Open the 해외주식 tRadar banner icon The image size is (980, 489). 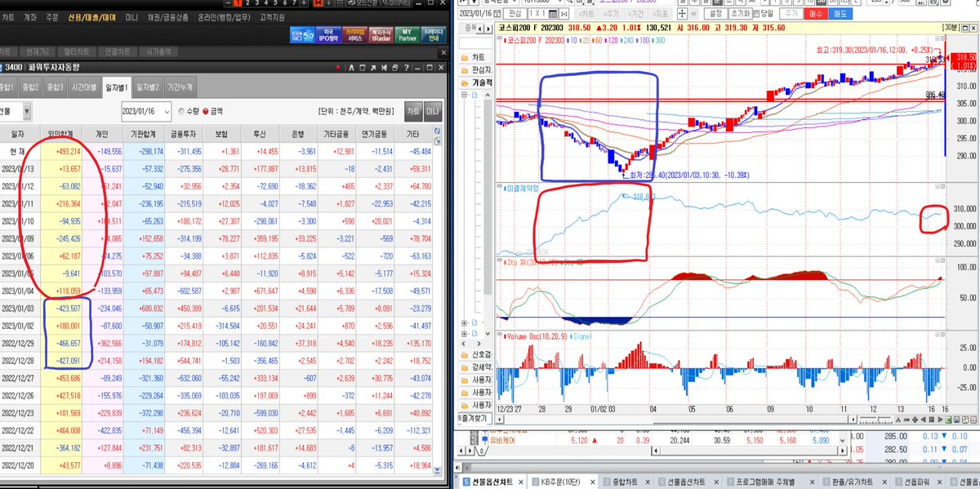[x=381, y=33]
